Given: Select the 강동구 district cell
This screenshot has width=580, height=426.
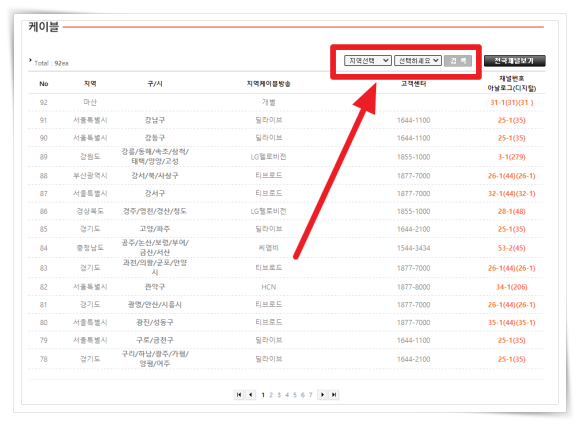Looking at the screenshot, I should (155, 138).
